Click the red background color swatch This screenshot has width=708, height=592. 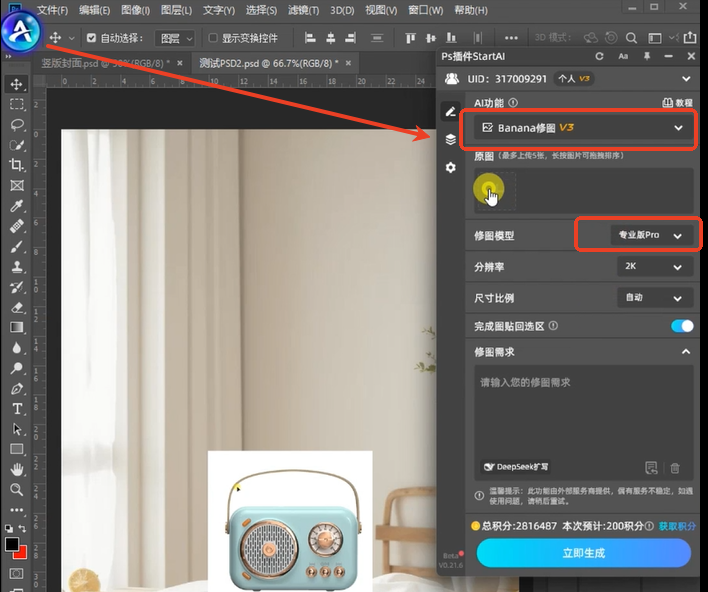(x=22, y=553)
